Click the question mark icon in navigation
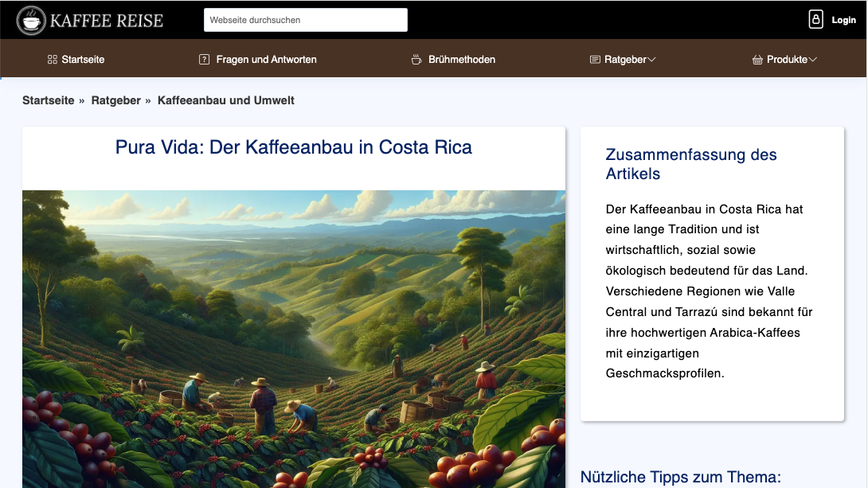 (204, 60)
